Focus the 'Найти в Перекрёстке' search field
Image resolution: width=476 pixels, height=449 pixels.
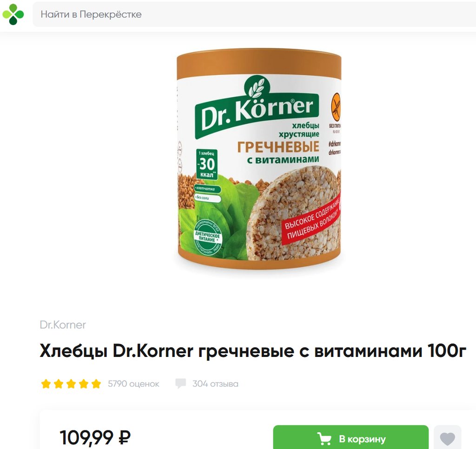(x=254, y=14)
